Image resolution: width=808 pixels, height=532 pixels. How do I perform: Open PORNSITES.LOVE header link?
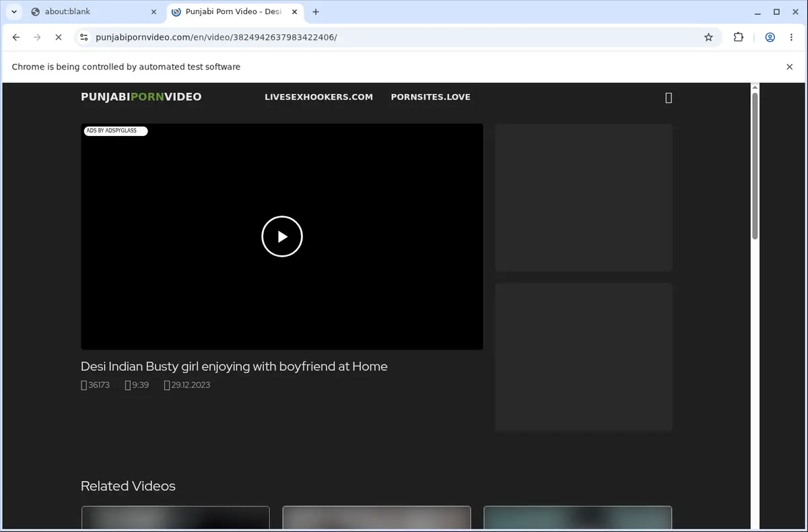[x=430, y=97]
